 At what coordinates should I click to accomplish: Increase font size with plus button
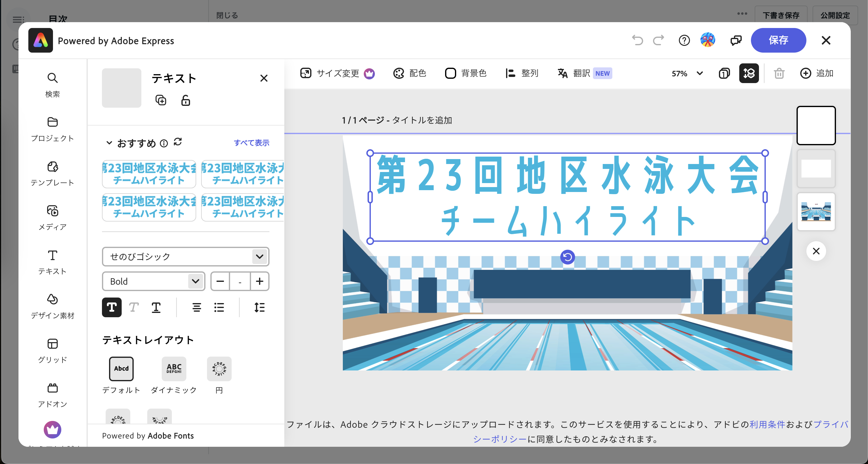point(259,281)
